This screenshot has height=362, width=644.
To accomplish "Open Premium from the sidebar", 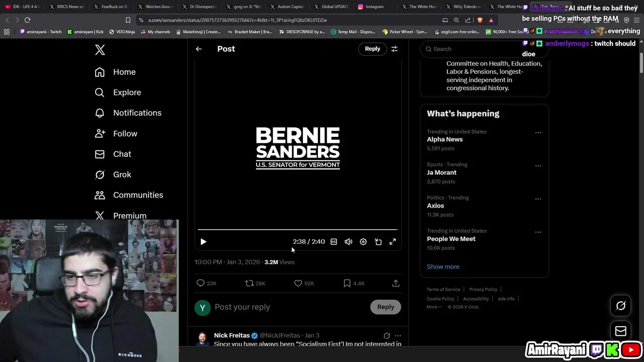I will (121, 215).
